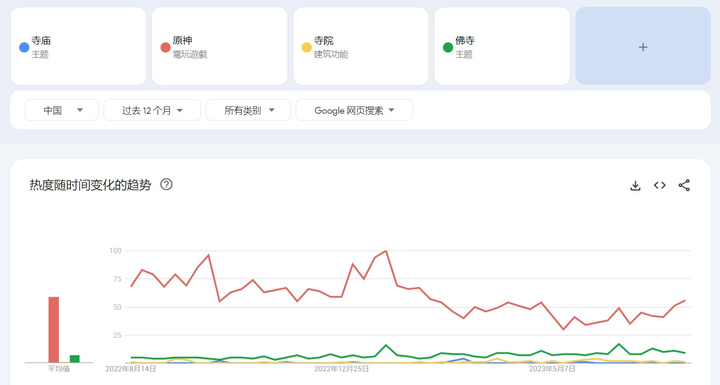
Task: Click the 50 y-axis value
Action: [117, 307]
